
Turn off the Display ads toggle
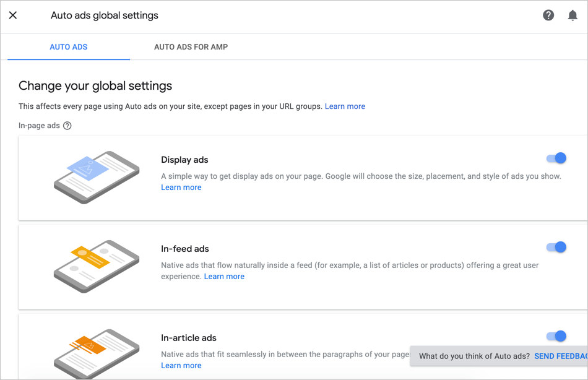point(556,158)
